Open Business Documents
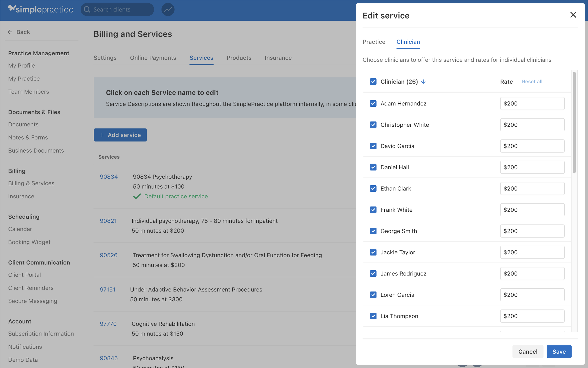This screenshot has height=368, width=588. (36, 151)
